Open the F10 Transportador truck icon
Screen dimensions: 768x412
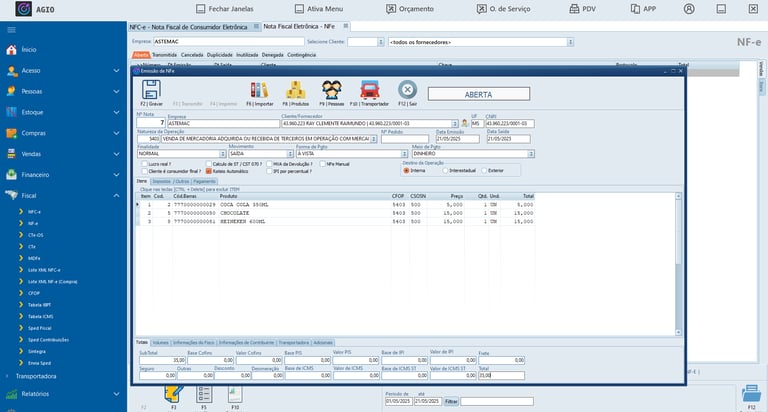(x=369, y=90)
